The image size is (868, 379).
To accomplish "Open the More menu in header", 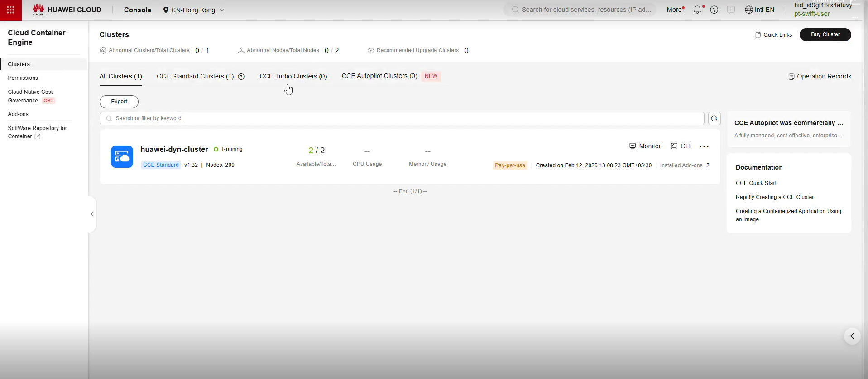I will (675, 10).
